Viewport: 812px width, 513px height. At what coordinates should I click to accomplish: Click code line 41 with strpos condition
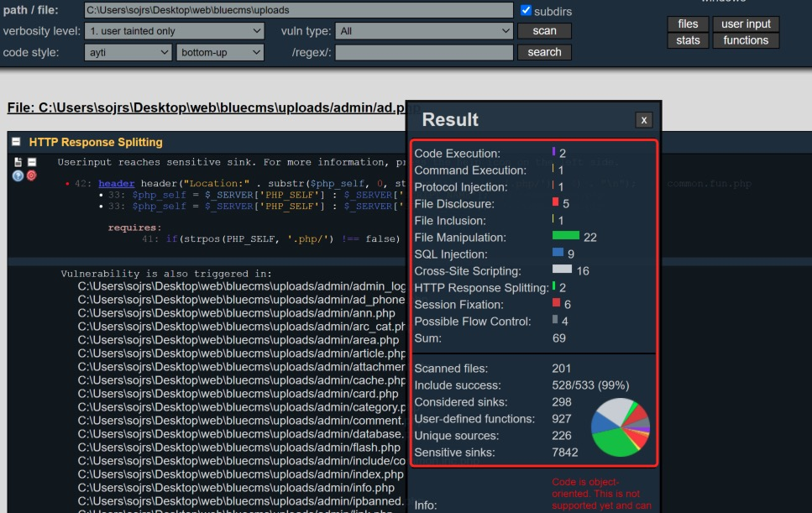pyautogui.click(x=271, y=238)
